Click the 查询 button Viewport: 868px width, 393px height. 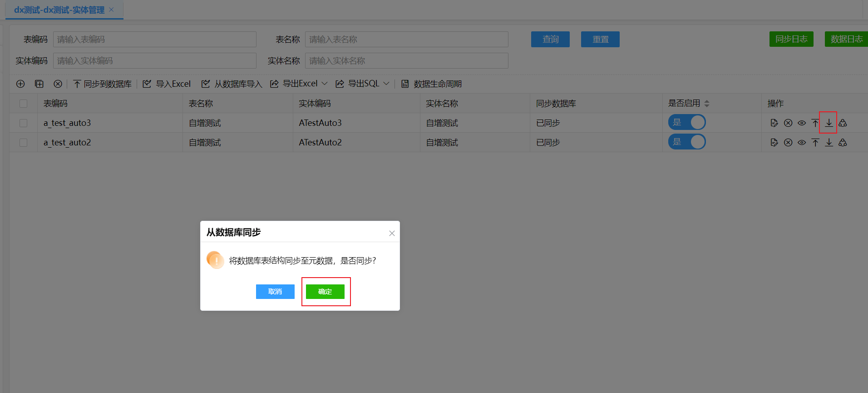click(550, 40)
